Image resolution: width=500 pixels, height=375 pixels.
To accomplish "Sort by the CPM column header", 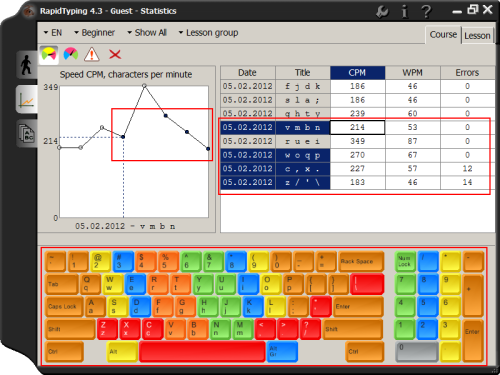I will pyautogui.click(x=357, y=73).
